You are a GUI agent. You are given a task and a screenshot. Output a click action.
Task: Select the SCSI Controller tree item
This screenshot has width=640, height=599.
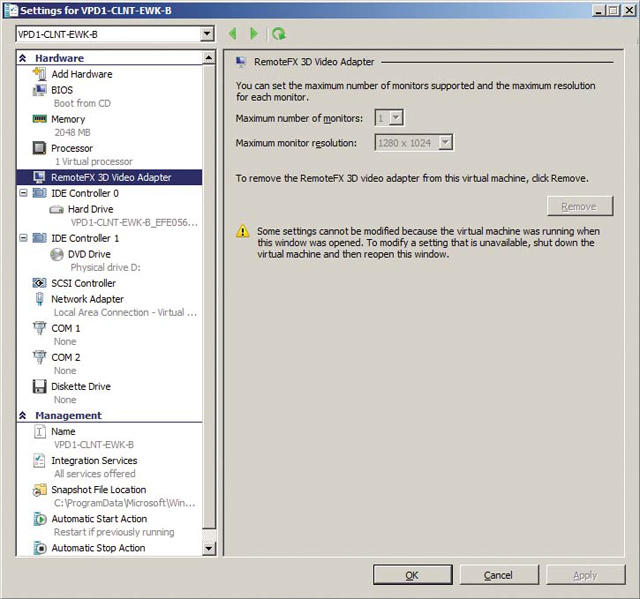83,283
